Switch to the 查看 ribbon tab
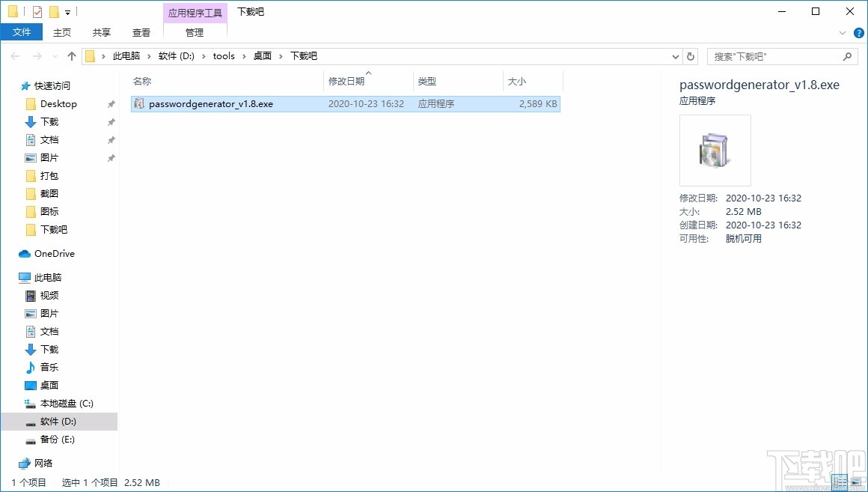The width and height of the screenshot is (868, 492). [x=141, y=32]
